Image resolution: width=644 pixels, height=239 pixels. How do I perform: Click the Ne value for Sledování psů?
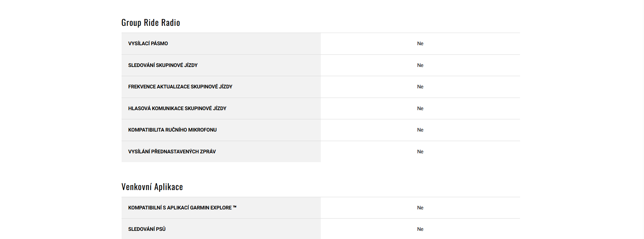pyautogui.click(x=420, y=229)
